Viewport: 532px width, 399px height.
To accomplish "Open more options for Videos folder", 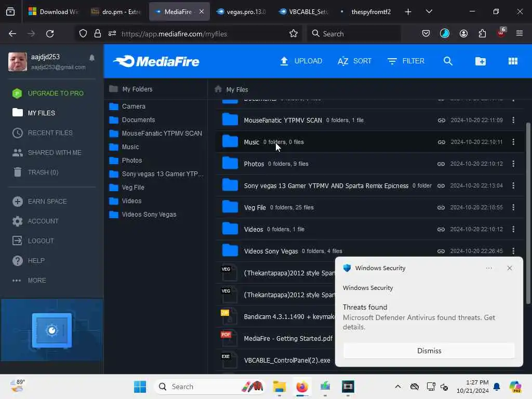I will (513, 229).
